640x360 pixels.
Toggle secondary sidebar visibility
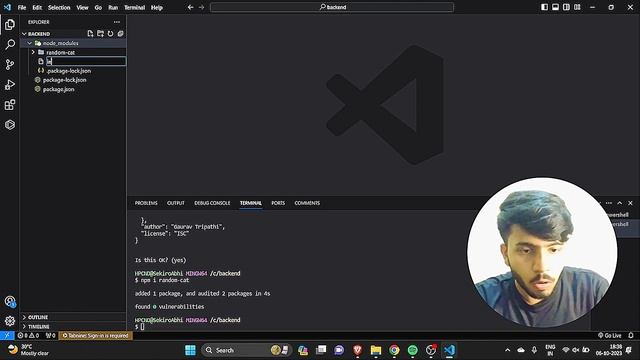[x=566, y=7]
